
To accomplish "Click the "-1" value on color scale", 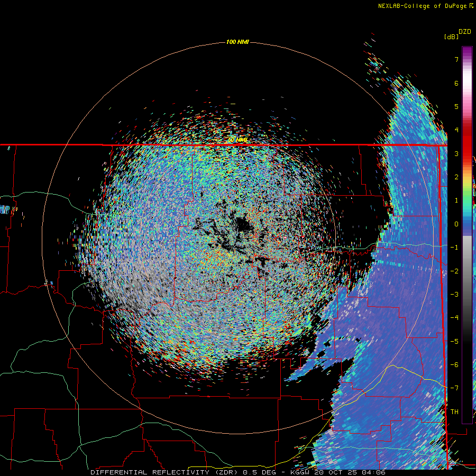I will (x=454, y=248).
